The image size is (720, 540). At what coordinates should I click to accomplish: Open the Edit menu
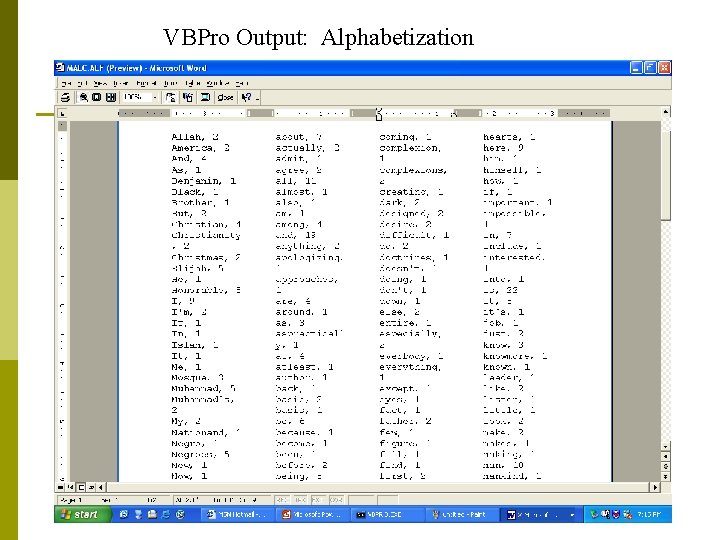(82, 83)
